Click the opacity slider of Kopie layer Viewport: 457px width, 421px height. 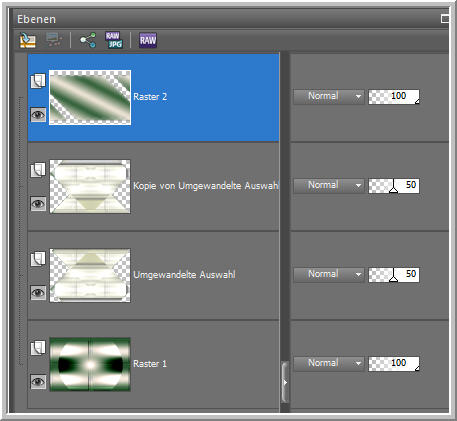point(394,186)
